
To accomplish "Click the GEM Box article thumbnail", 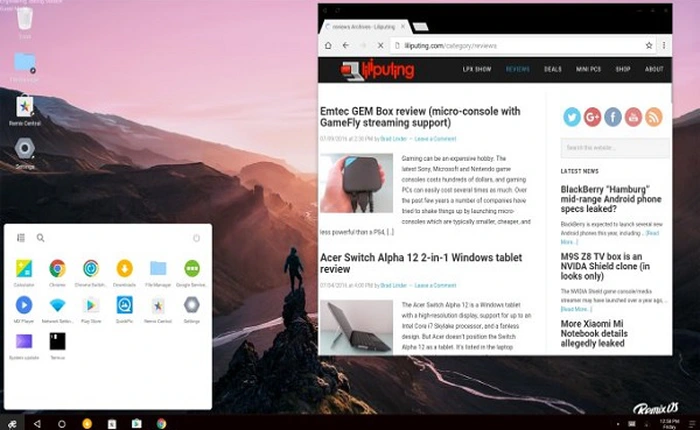I will (356, 183).
